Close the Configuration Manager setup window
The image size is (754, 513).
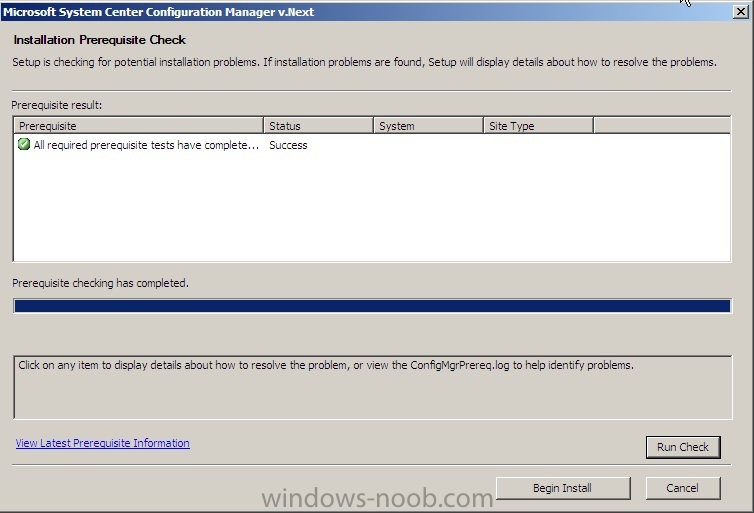[741, 12]
